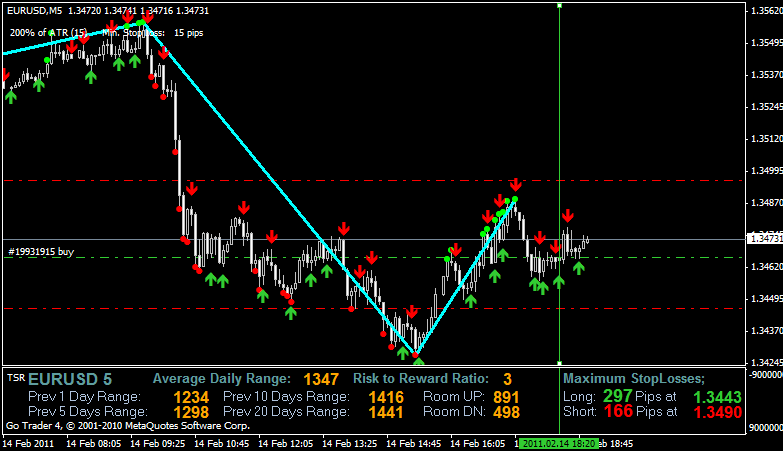Click the lower red dash-dot stop line
The height and width of the screenshot is (451, 783).
coord(375,309)
